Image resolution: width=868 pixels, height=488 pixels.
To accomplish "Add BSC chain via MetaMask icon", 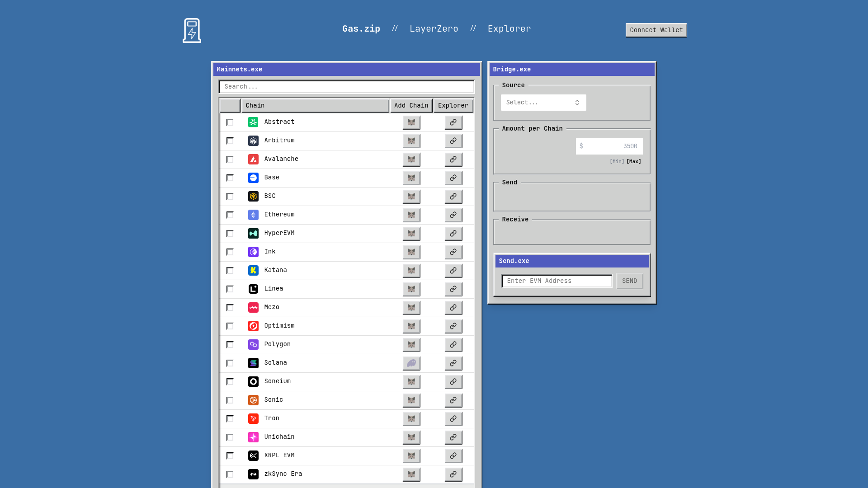I will point(411,197).
